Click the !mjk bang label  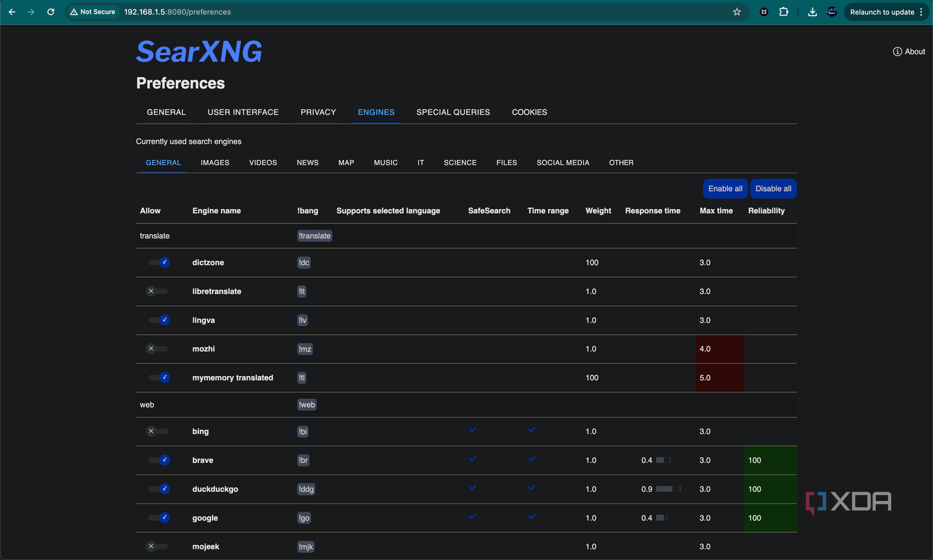(305, 547)
